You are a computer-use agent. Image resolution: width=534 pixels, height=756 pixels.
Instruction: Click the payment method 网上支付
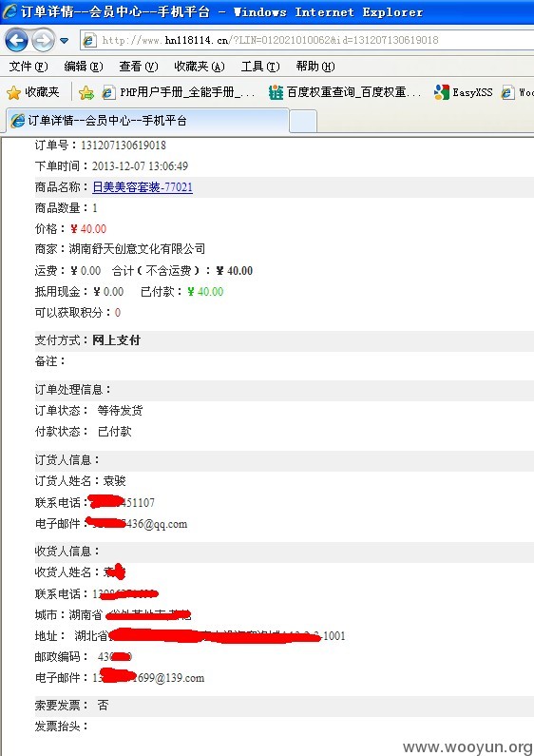pos(116,340)
